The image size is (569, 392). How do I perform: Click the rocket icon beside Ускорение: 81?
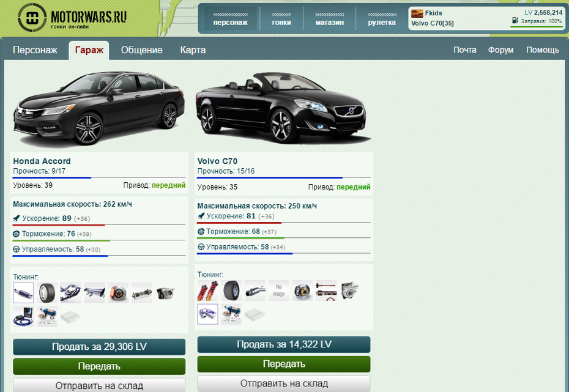201,216
